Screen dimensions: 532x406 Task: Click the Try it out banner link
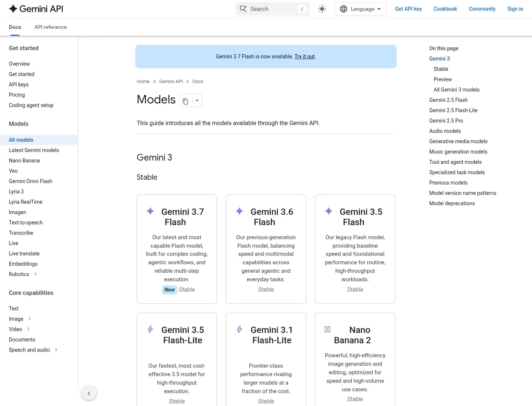click(304, 56)
